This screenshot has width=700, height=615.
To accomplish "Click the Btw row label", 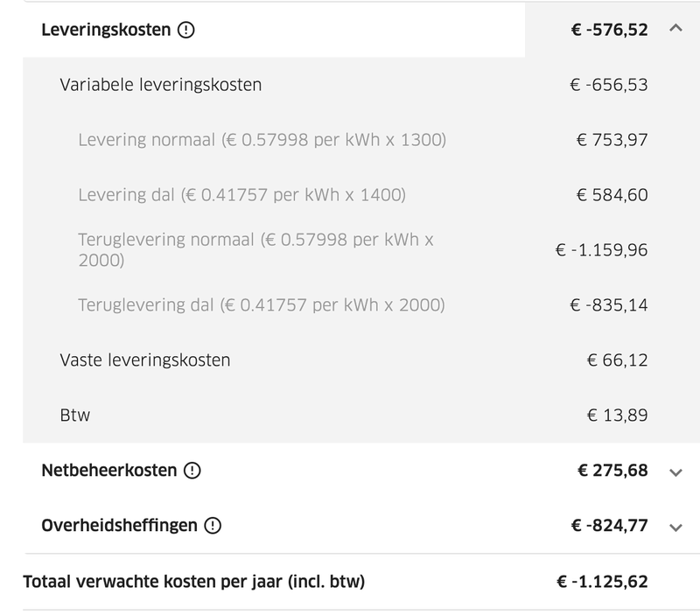I will [75, 415].
